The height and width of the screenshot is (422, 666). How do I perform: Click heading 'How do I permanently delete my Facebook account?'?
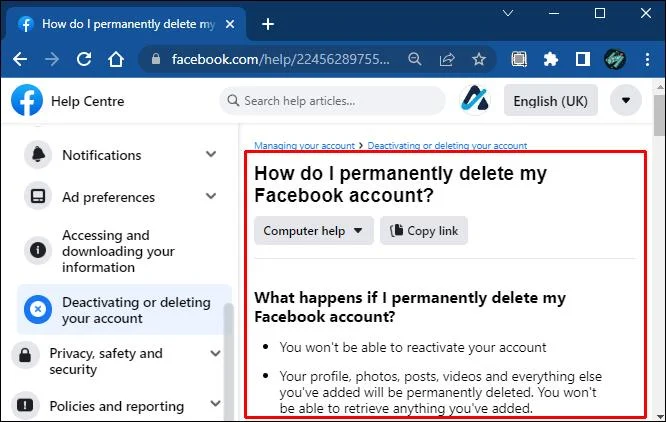pyautogui.click(x=400, y=184)
